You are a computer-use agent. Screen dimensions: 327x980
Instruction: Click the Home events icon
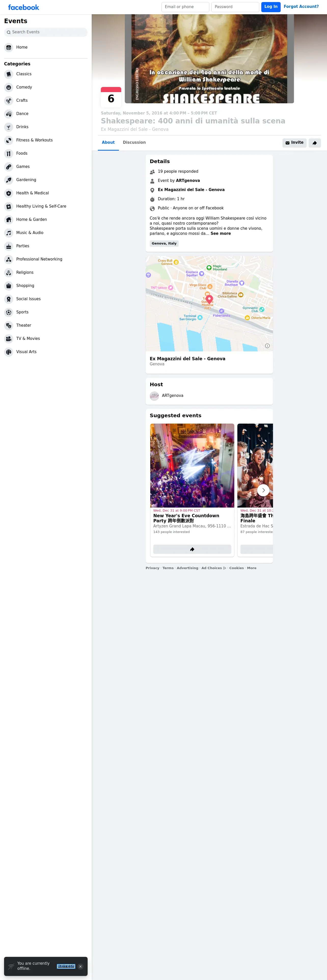point(9,48)
